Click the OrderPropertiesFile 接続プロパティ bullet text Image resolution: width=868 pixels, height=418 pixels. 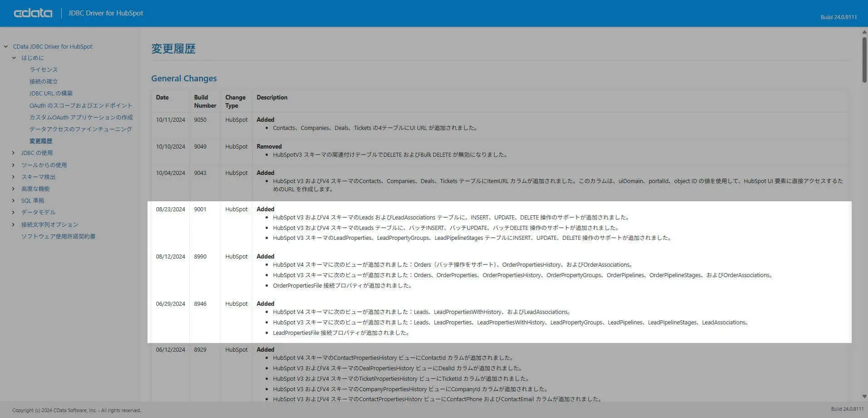343,285
